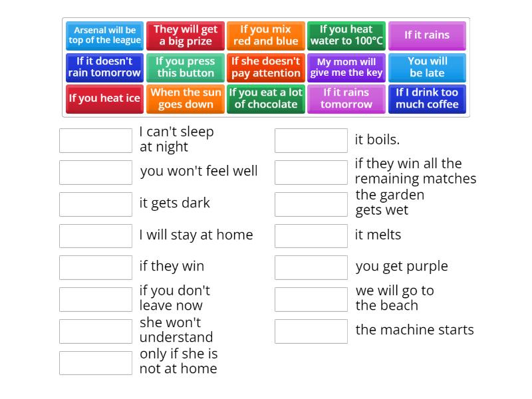Click 'If I drink too much coffee'

coord(427,98)
